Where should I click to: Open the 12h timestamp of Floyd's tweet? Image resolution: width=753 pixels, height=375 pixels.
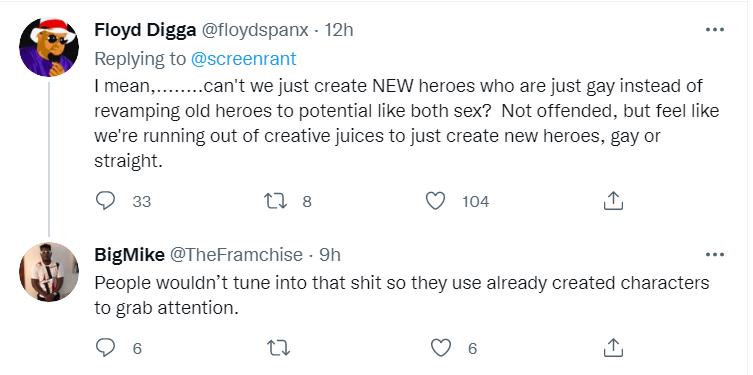[339, 30]
